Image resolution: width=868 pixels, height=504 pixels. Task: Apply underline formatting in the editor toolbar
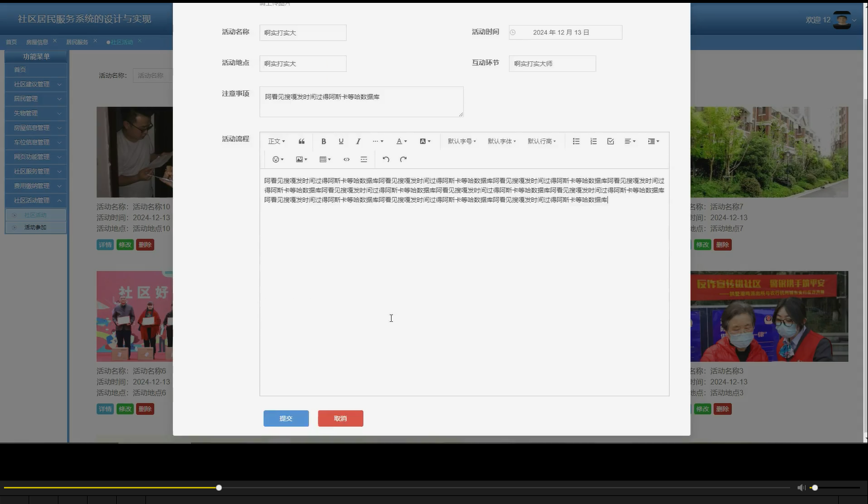pos(341,141)
